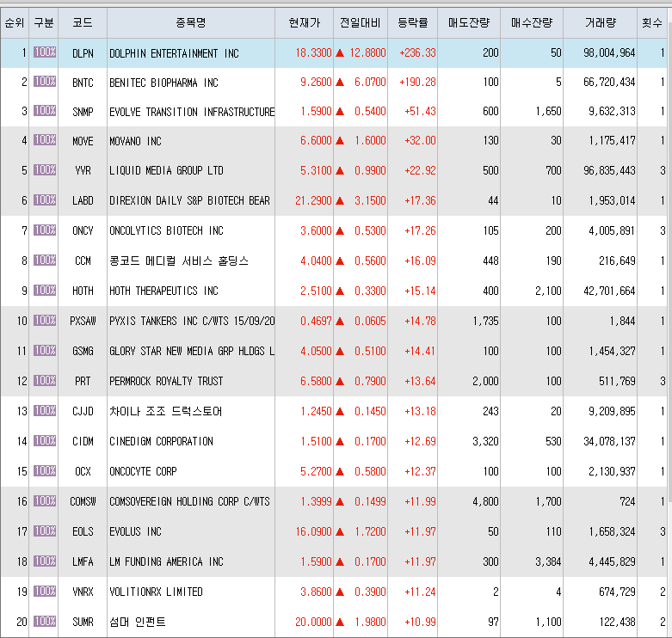Sort by the 매수잔량 column header
The image size is (672, 638).
click(x=532, y=22)
